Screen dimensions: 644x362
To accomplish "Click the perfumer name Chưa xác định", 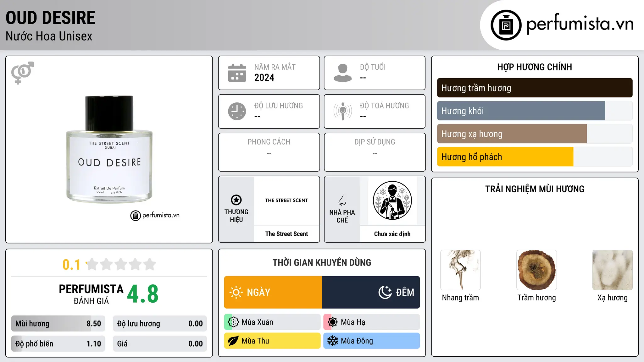I will tap(392, 234).
